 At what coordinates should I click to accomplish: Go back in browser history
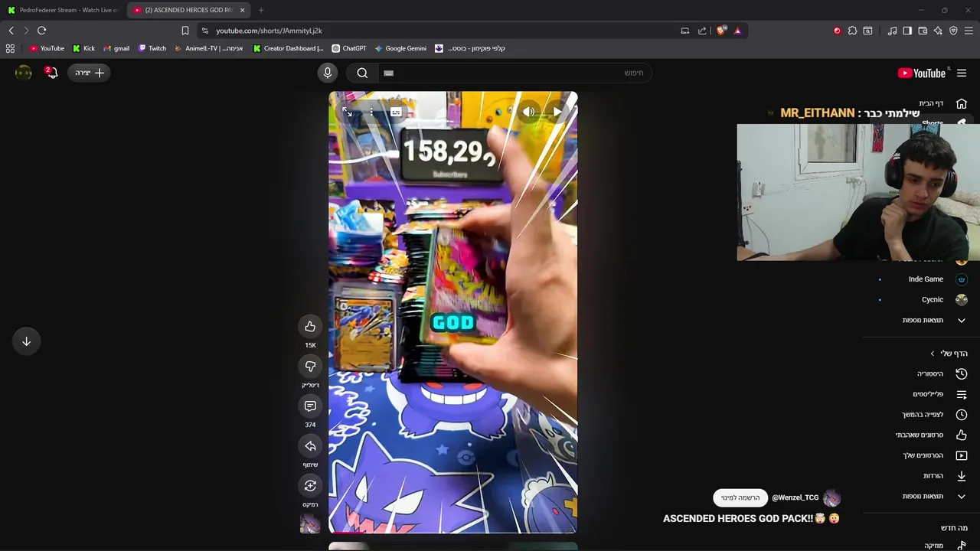tap(11, 31)
